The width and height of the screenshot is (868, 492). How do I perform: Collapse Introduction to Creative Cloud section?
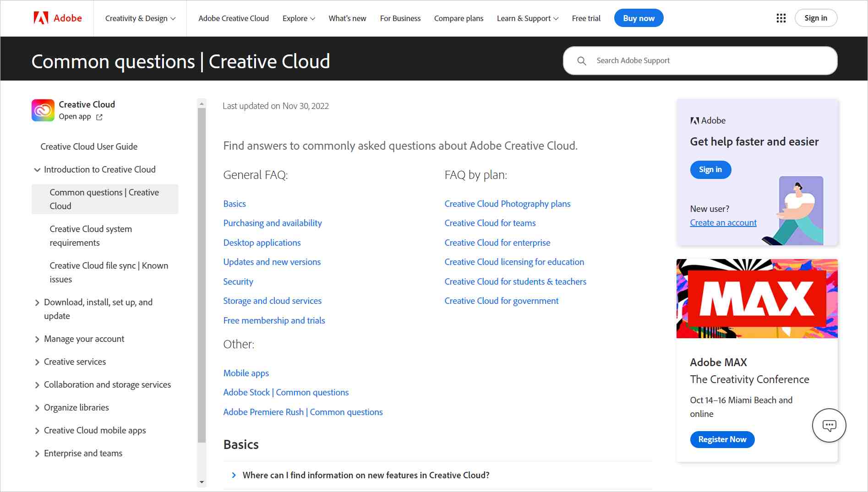37,170
